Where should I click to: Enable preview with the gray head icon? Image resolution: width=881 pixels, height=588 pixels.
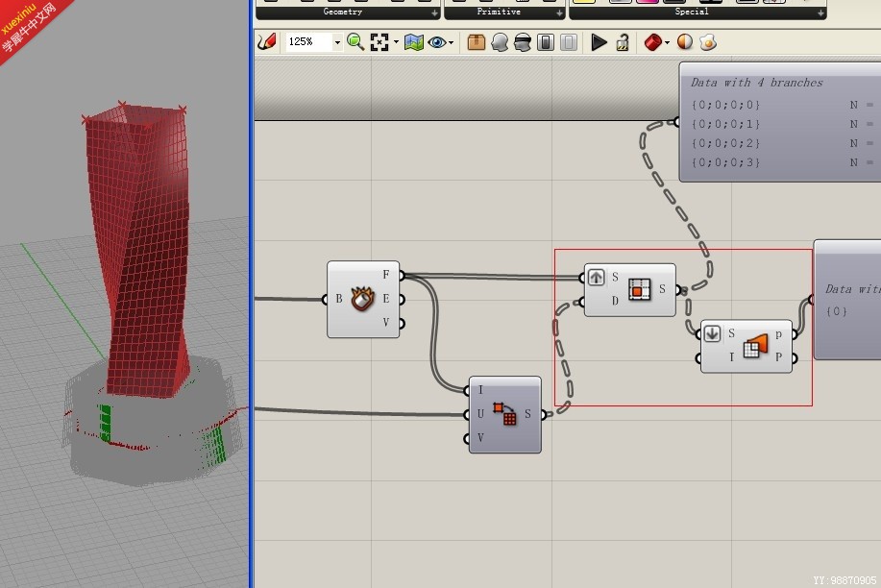[500, 42]
